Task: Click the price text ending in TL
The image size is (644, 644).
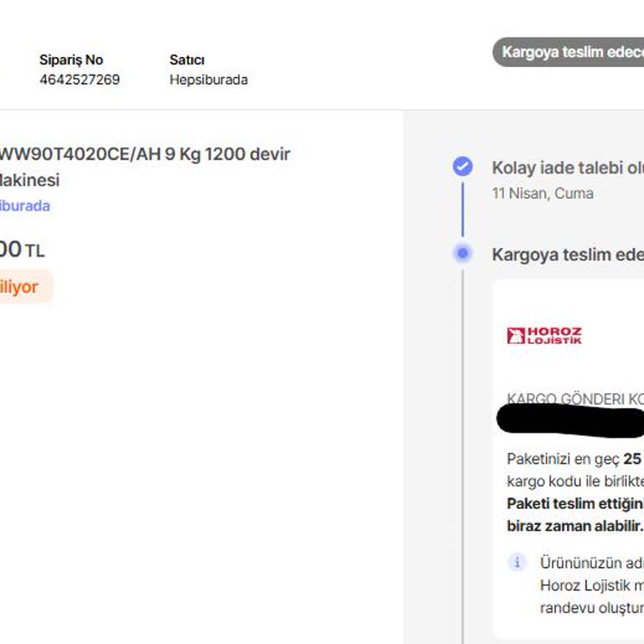Action: coord(22,250)
